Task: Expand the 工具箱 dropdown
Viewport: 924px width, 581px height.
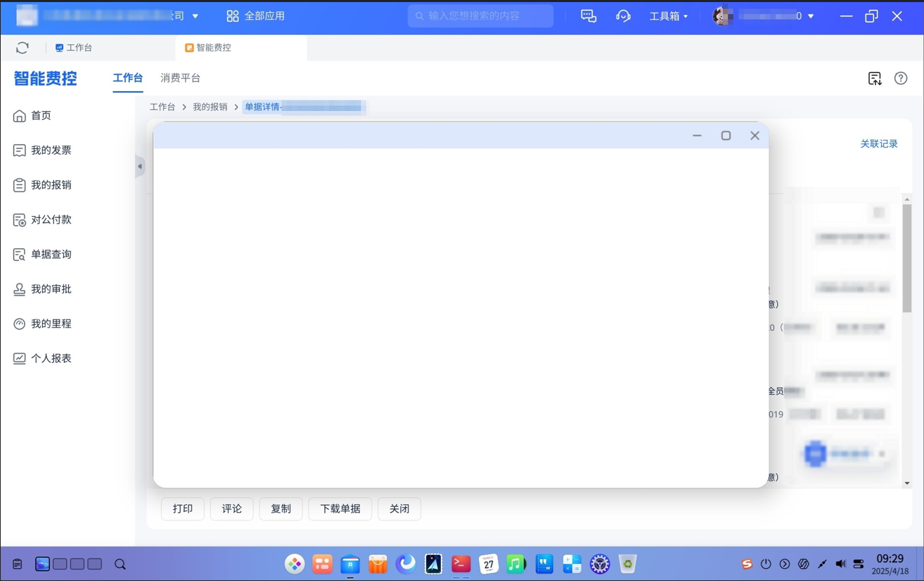Action: pos(669,16)
